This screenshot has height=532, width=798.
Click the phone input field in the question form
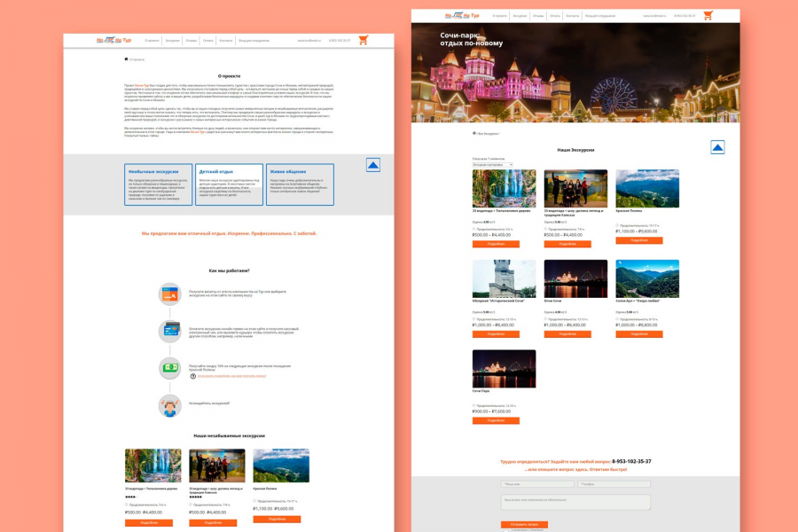[614, 484]
